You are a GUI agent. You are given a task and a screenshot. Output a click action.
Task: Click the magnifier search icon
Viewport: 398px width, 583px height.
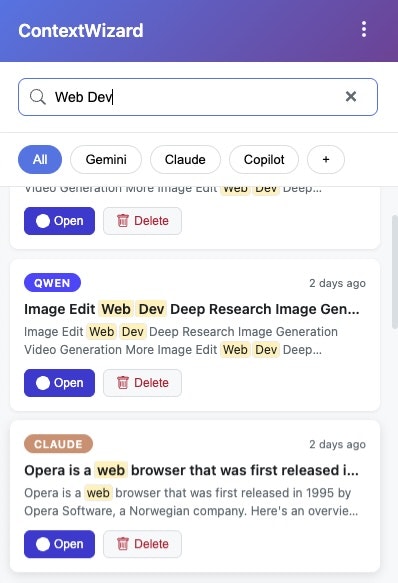38,97
